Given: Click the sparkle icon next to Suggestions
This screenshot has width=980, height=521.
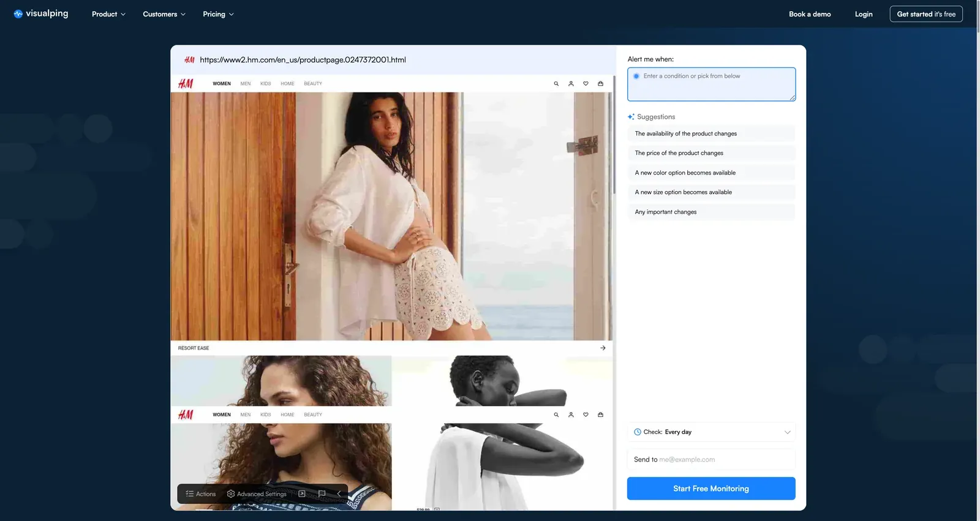Looking at the screenshot, I should 631,117.
